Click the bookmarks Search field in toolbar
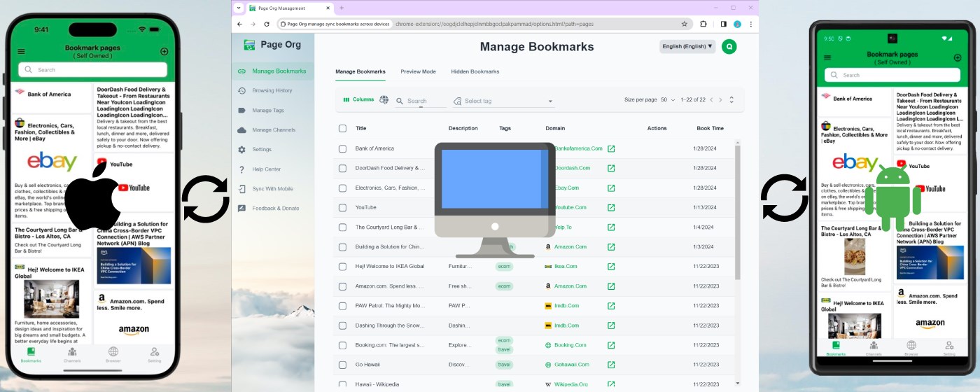Image resolution: width=980 pixels, height=392 pixels. pyautogui.click(x=421, y=101)
